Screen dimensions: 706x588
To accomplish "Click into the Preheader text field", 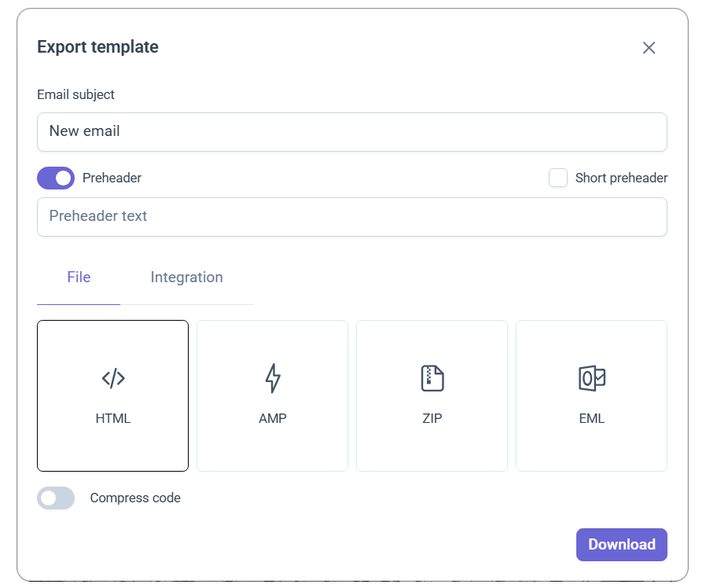I will click(x=352, y=216).
